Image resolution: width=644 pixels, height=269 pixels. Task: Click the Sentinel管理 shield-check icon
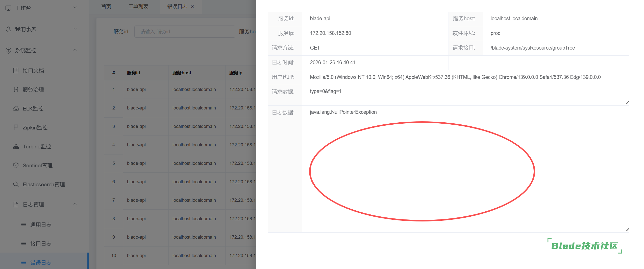click(16, 165)
